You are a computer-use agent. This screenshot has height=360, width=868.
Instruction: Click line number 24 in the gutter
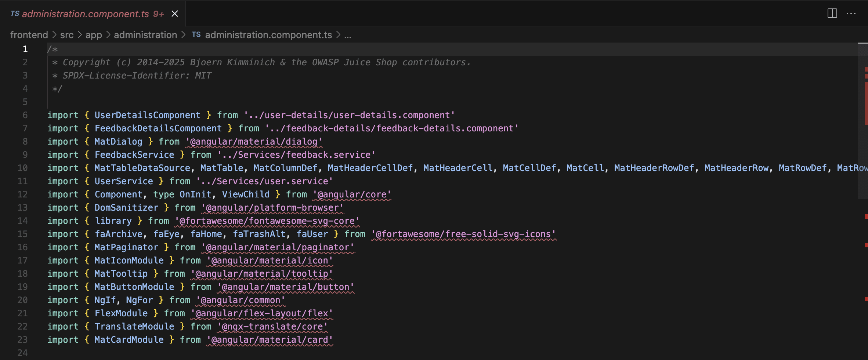pos(22,353)
